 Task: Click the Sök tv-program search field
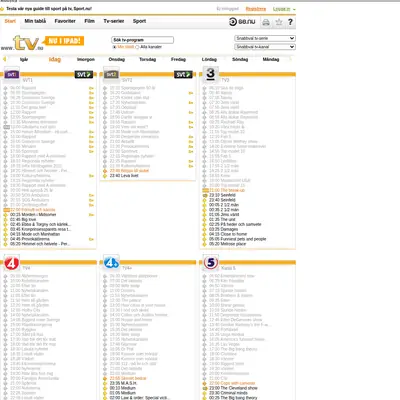[x=142, y=40]
